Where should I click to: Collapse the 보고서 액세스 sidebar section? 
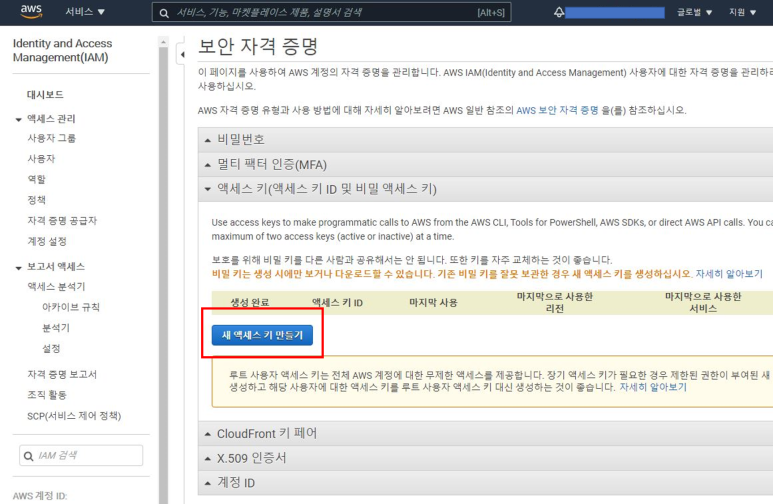(18, 267)
